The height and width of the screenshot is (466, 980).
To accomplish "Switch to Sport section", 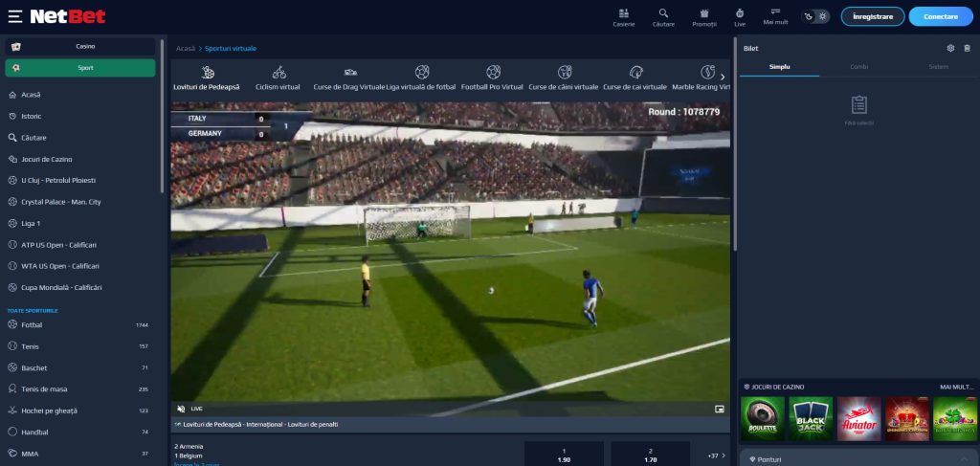I will (80, 68).
